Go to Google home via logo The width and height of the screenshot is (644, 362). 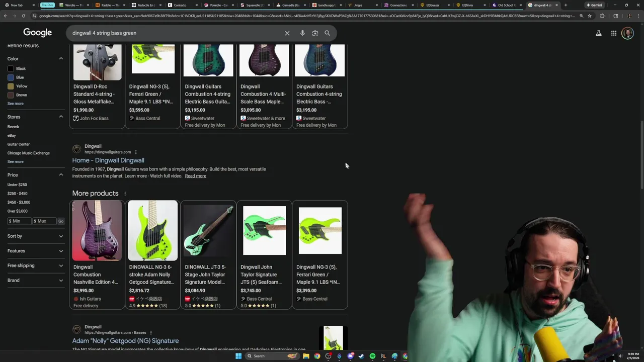point(38,33)
